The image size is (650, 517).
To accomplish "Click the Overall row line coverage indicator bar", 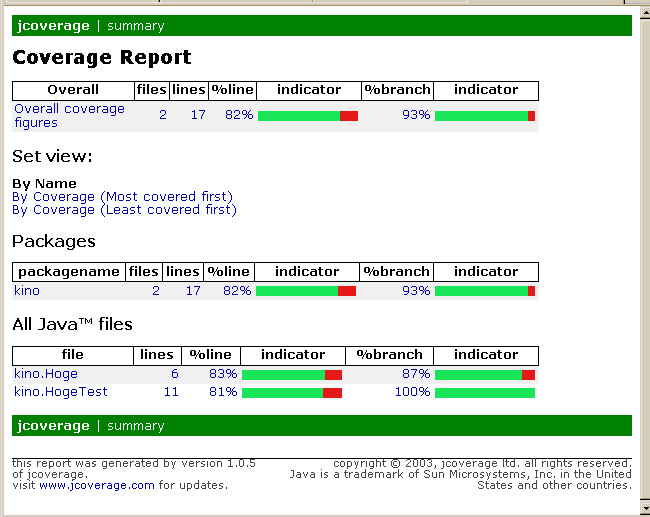I will click(308, 116).
